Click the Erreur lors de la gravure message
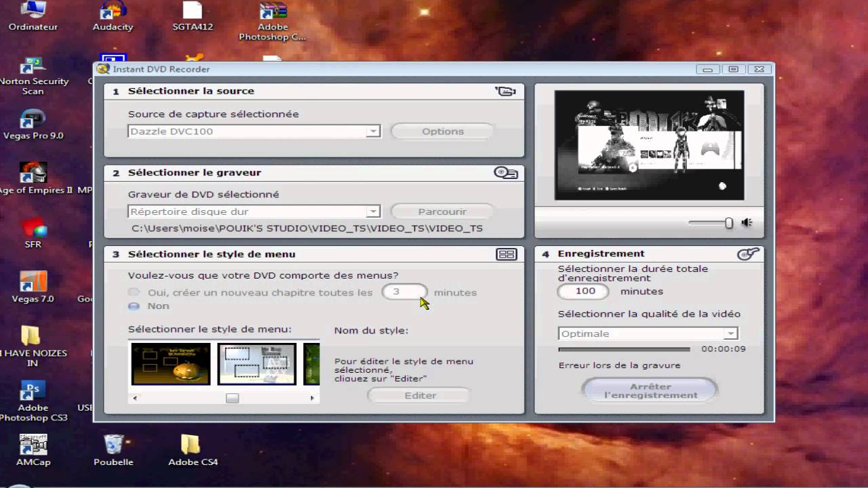Screen dimensions: 868x488 (619, 365)
